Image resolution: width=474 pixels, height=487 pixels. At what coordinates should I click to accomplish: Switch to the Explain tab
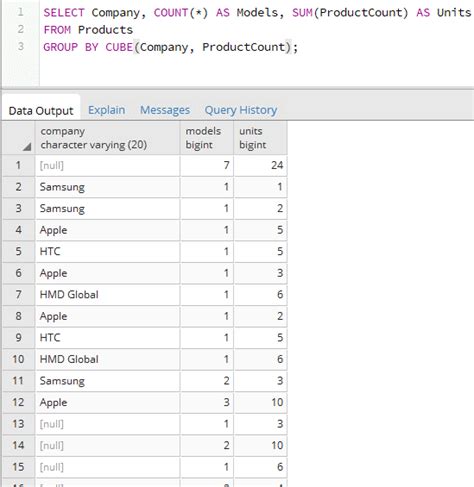click(107, 110)
